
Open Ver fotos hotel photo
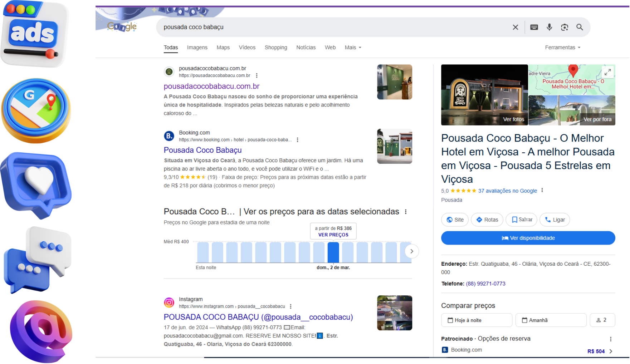[x=484, y=95]
